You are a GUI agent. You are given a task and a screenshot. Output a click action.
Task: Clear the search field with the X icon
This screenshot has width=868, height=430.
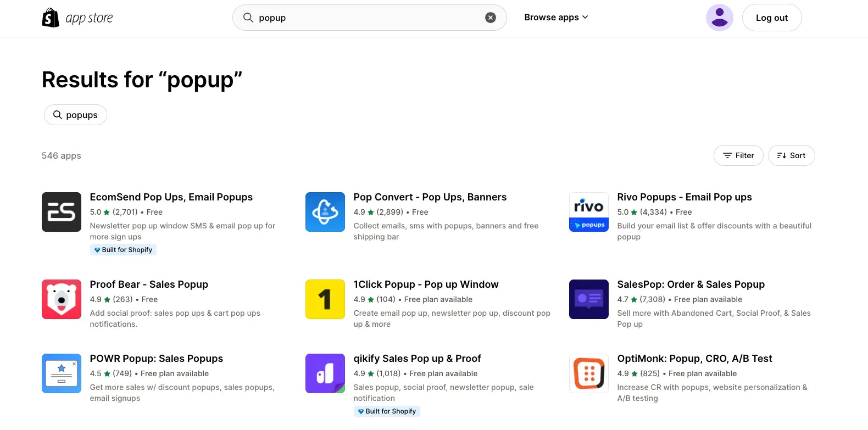(x=491, y=18)
